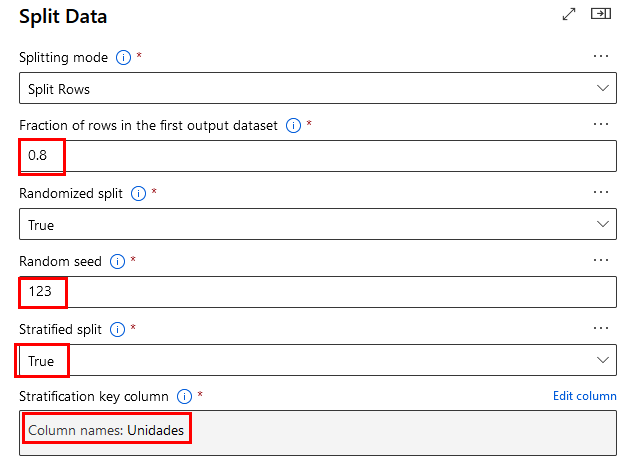Open ellipsis menu for Stratified split
The image size is (622, 466).
pyautogui.click(x=601, y=328)
